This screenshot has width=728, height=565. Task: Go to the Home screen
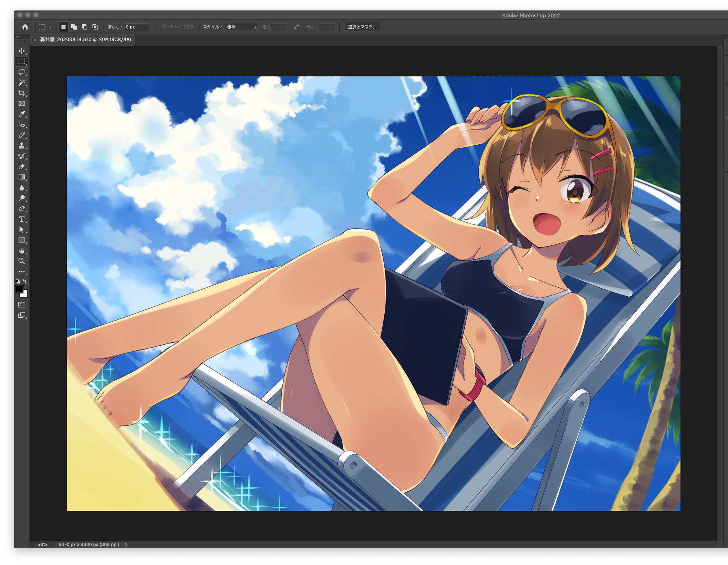[25, 27]
